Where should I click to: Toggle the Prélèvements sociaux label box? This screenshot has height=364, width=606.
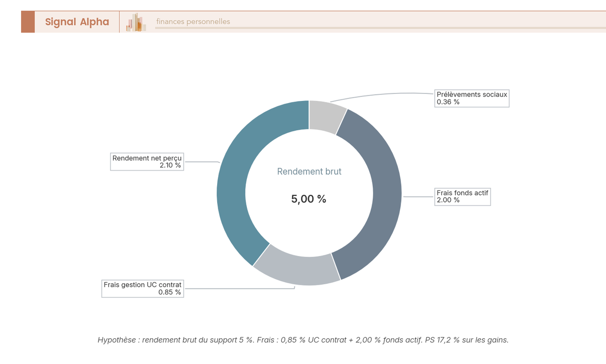pyautogui.click(x=472, y=98)
